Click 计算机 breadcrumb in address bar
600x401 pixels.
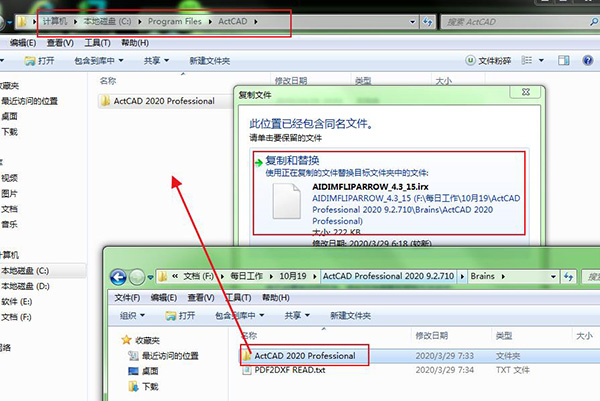pyautogui.click(x=55, y=21)
